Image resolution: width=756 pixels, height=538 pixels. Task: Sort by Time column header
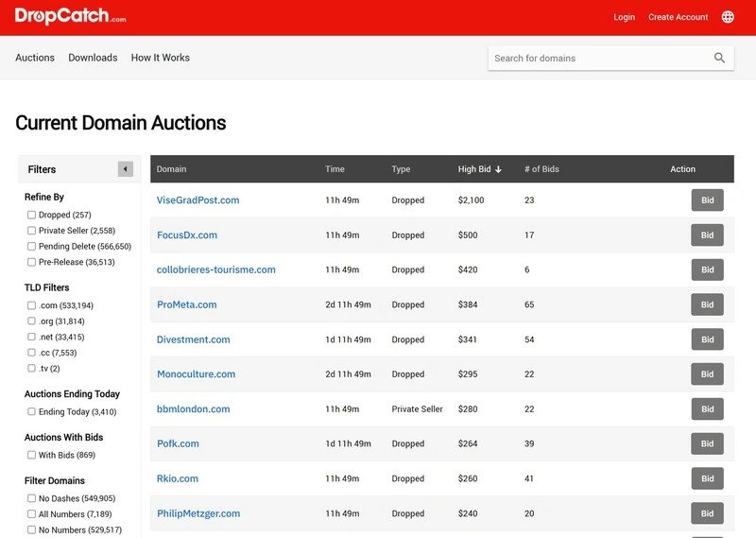335,169
